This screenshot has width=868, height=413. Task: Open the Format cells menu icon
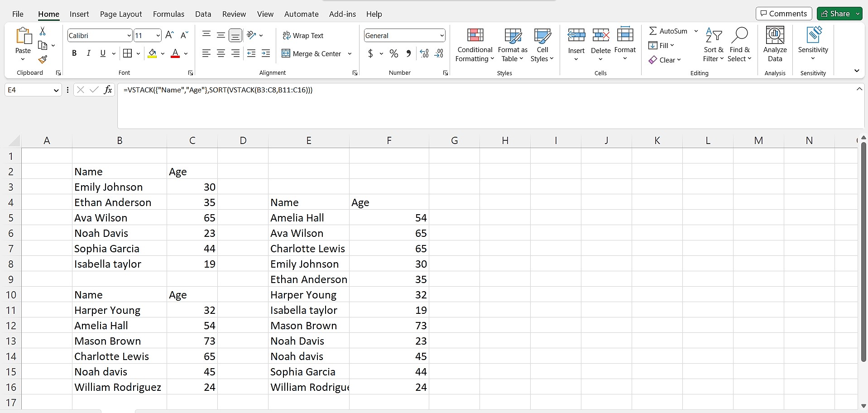[x=625, y=34]
